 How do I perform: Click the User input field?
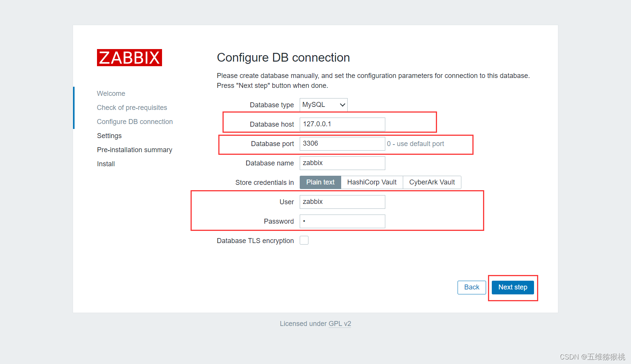point(342,202)
